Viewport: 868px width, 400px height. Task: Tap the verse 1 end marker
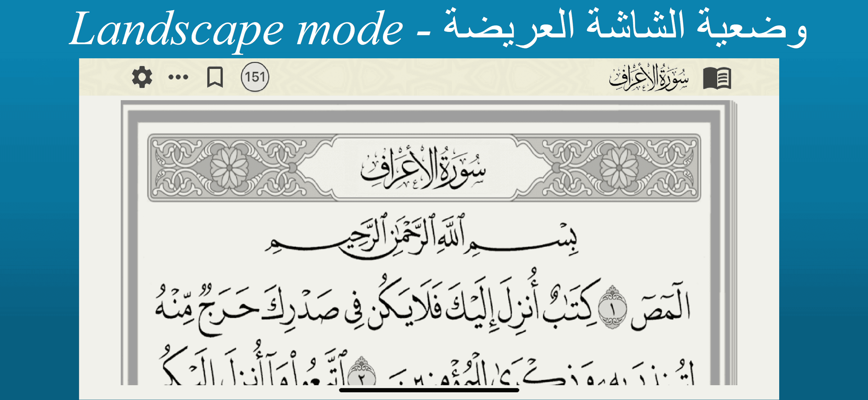(612, 307)
